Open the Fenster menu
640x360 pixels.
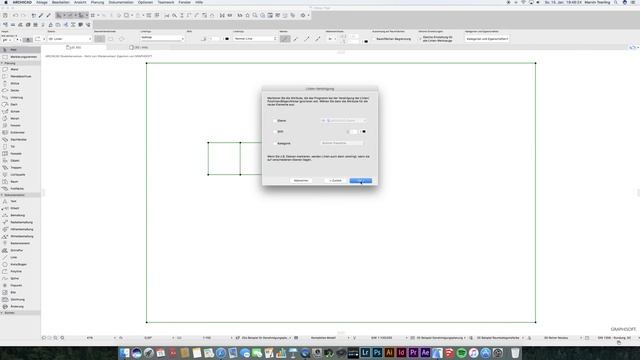tap(184, 2)
